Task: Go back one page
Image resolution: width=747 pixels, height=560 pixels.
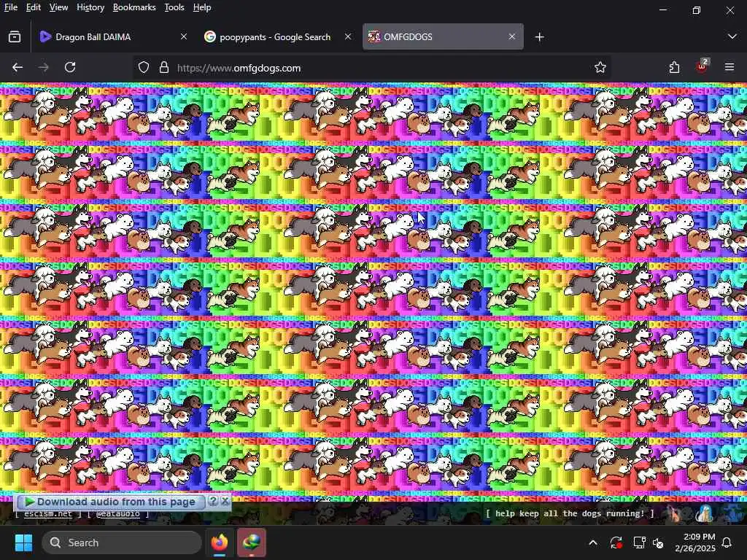Action: [x=18, y=68]
